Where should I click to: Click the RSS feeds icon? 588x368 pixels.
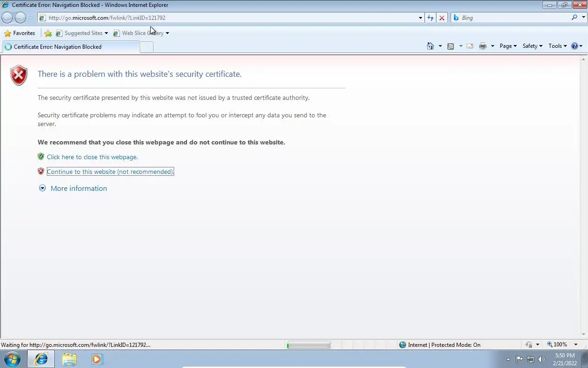[x=451, y=46]
